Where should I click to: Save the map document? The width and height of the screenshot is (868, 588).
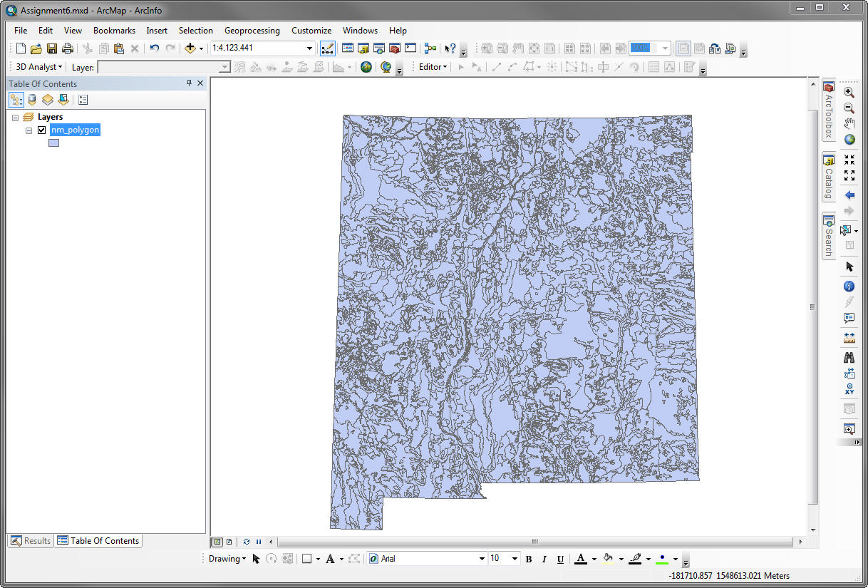[x=52, y=48]
